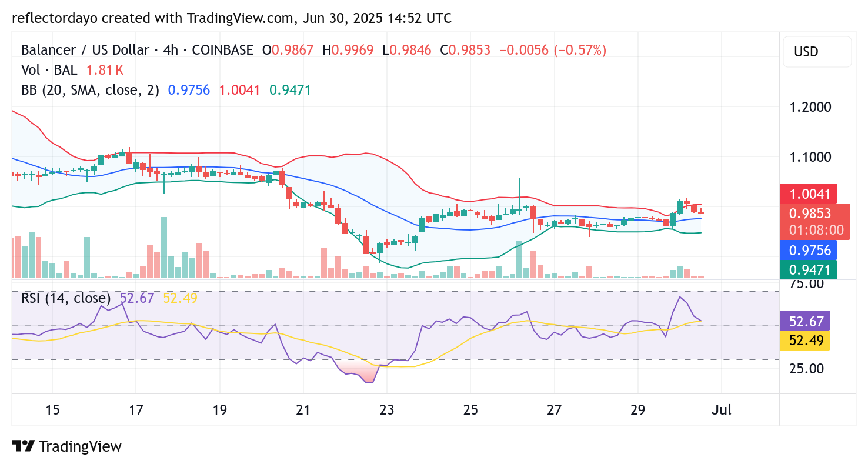Click the open value O0.9867

tap(288, 50)
